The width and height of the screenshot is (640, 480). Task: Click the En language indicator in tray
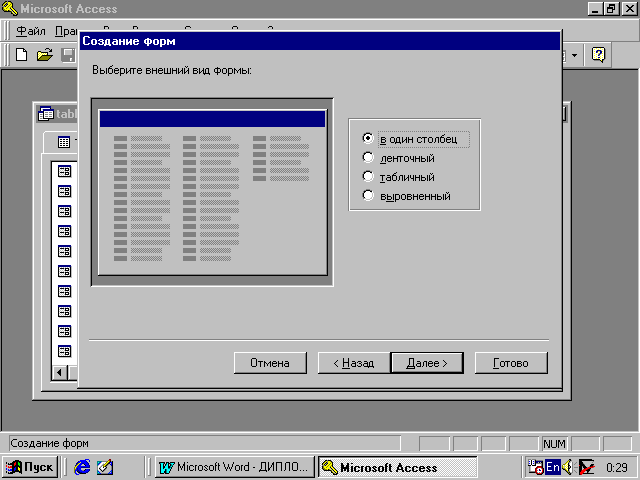[553, 467]
